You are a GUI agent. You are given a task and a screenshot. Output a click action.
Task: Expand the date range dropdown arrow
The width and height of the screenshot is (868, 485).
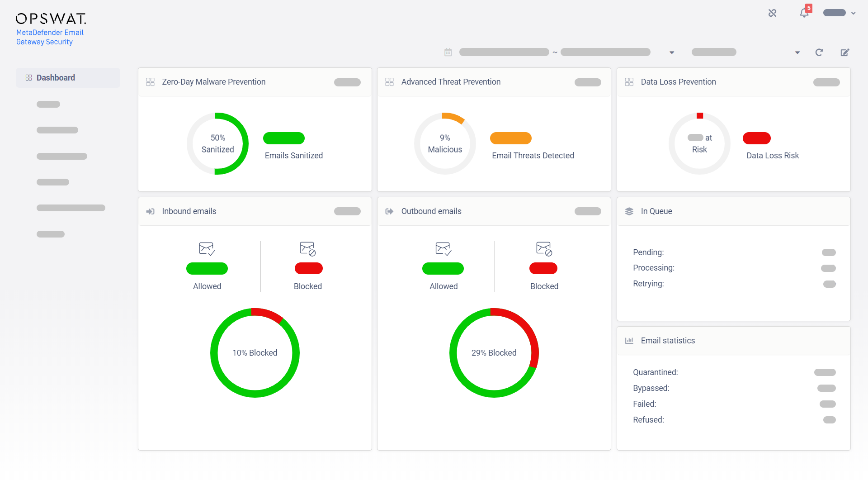(671, 52)
